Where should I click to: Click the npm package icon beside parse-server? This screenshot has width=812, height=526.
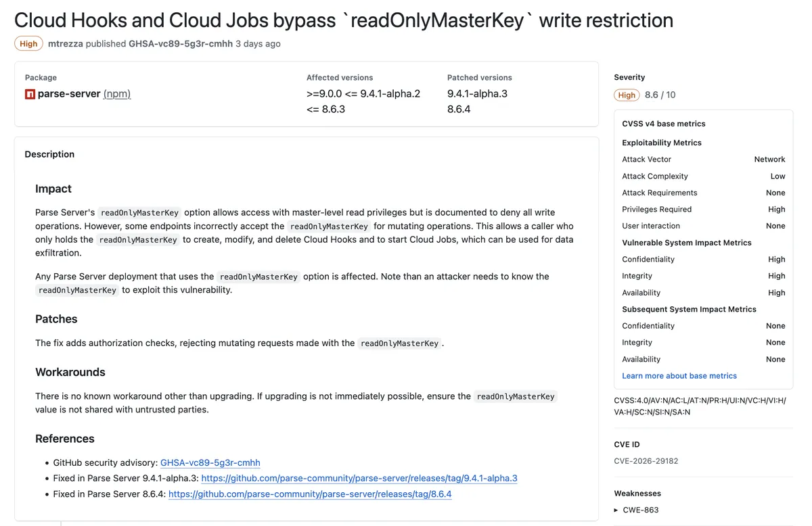click(x=30, y=94)
